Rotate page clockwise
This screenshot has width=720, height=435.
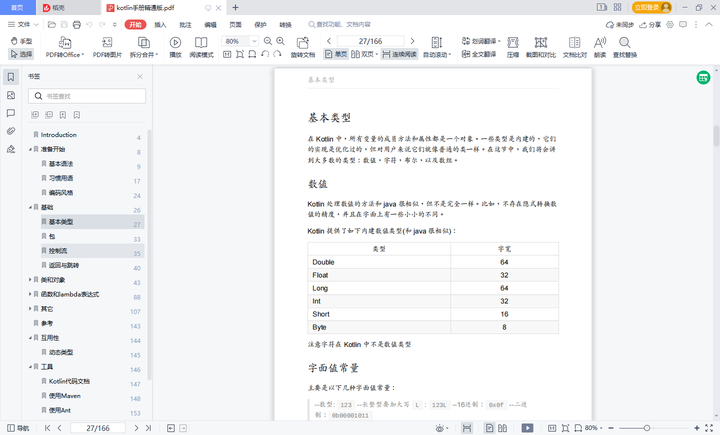(x=277, y=54)
